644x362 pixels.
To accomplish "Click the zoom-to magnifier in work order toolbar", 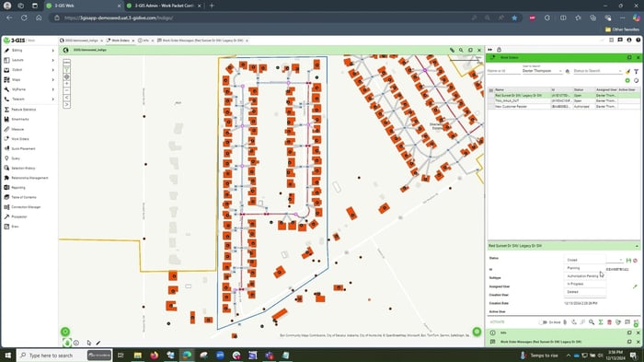I will pos(592,322).
